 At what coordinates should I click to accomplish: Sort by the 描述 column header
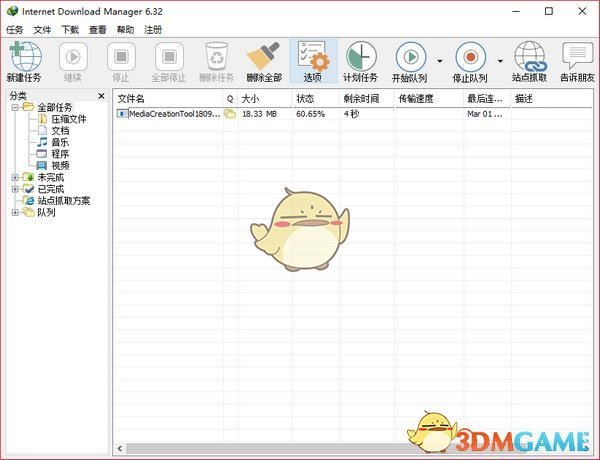[x=552, y=99]
